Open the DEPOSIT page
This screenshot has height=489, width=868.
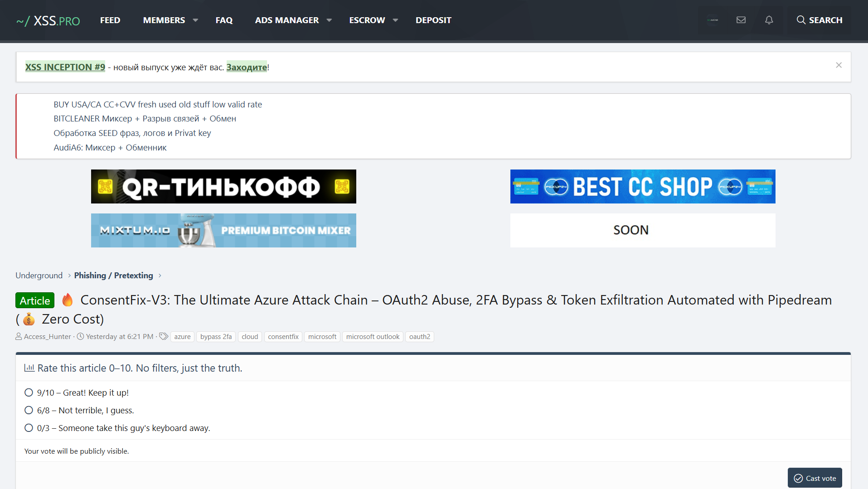(433, 20)
